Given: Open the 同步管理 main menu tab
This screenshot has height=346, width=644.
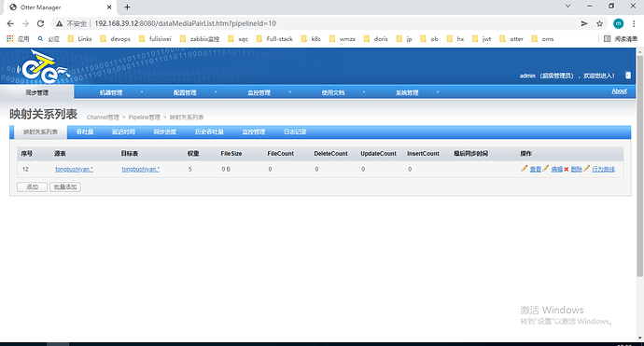Looking at the screenshot, I should click(37, 92).
